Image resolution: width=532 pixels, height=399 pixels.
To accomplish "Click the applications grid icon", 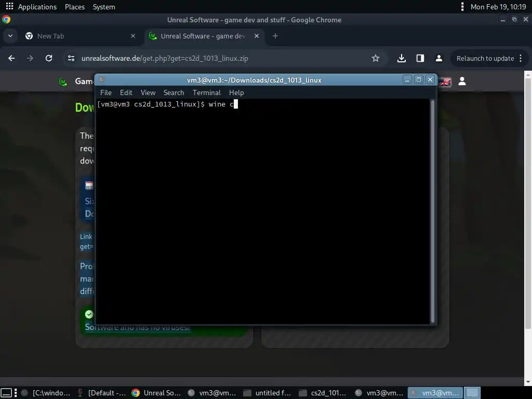I will point(9,6).
